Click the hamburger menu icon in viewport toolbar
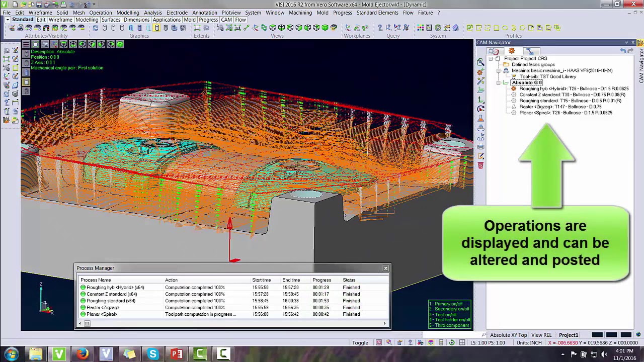Image resolution: width=644 pixels, height=362 pixels. click(26, 44)
